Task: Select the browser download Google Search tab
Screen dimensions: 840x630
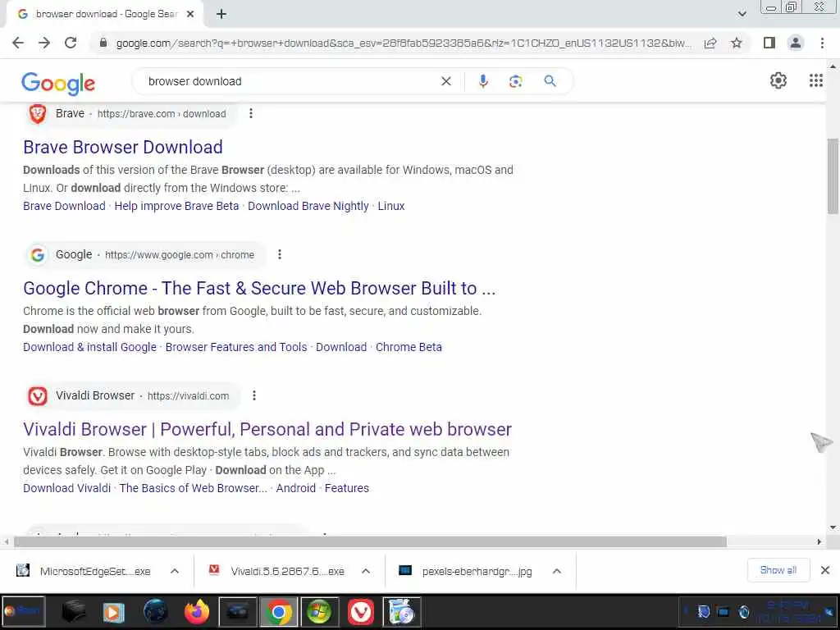Action: click(106, 14)
